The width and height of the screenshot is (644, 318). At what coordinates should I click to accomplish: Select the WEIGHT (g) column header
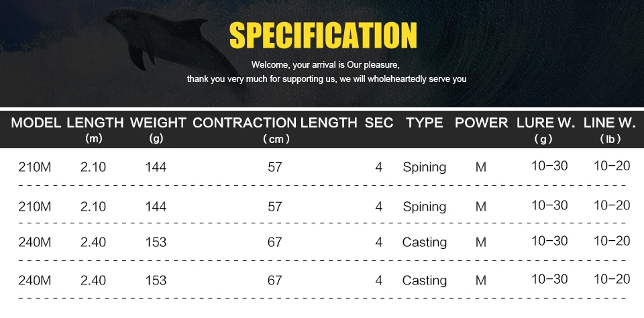158,130
